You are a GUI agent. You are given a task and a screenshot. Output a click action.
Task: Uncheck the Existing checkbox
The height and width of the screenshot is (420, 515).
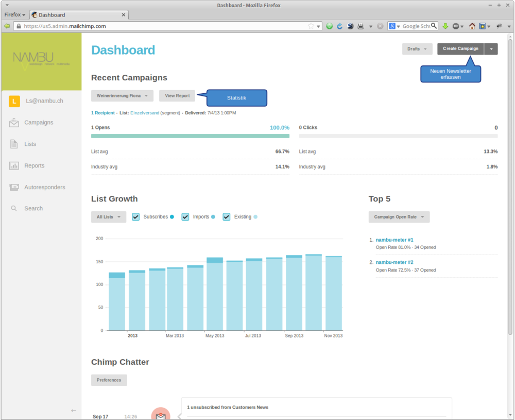pos(226,217)
